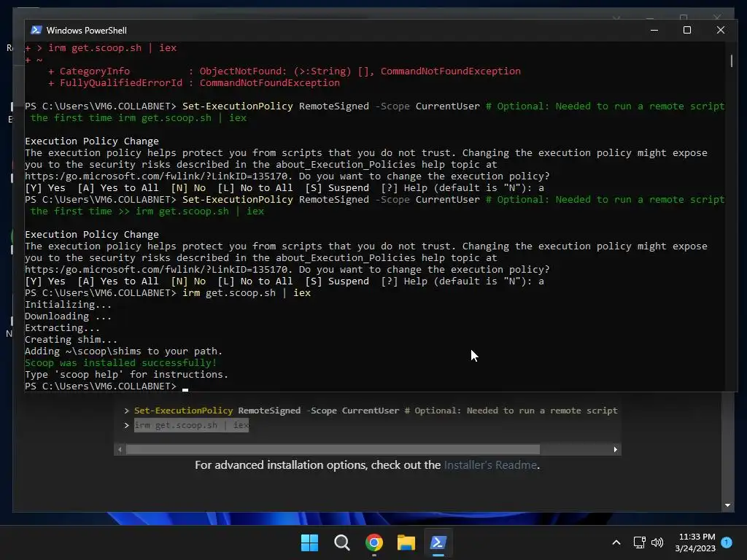Open the volume tray icon
Viewport: 747px width, 560px height.
(x=657, y=542)
